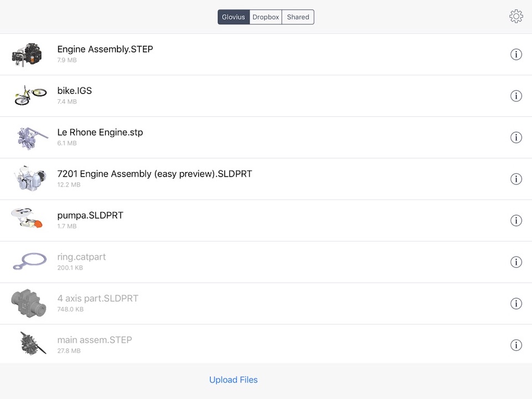
Task: Show info for bike.IGS file
Action: click(516, 96)
